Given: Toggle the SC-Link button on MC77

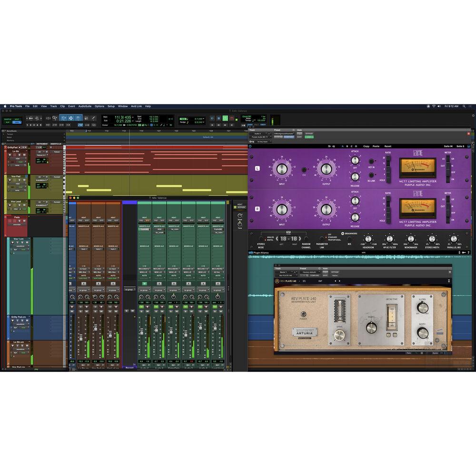Looking at the screenshot, I should tap(371, 175).
